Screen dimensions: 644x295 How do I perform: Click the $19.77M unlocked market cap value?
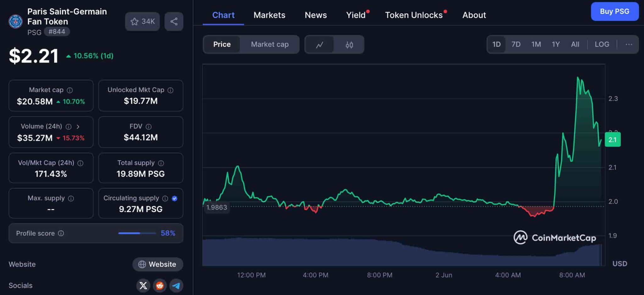pos(141,101)
